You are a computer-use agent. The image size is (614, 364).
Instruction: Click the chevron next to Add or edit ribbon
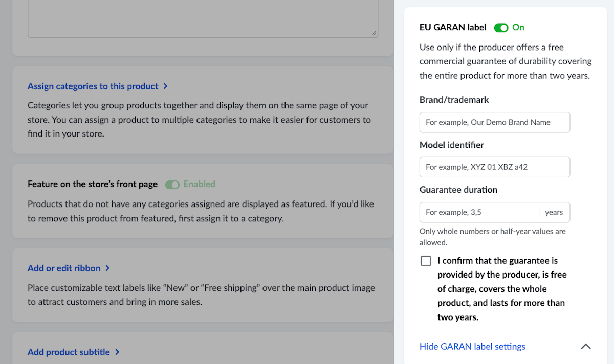point(107,268)
